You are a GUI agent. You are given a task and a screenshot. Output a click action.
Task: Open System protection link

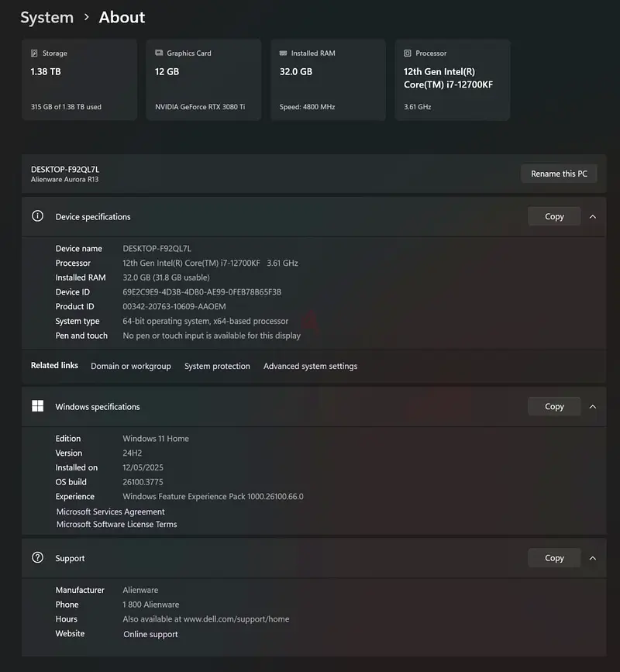(217, 366)
